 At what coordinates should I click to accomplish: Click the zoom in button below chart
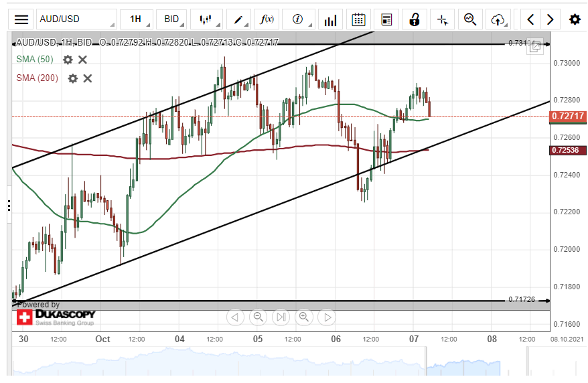(x=303, y=317)
